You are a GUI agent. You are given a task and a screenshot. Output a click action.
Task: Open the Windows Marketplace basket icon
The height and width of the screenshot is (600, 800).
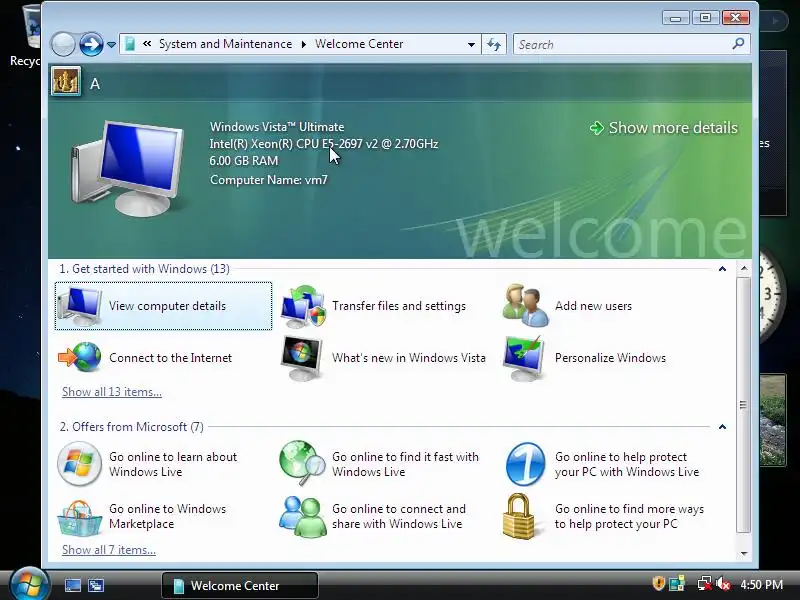[79, 517]
